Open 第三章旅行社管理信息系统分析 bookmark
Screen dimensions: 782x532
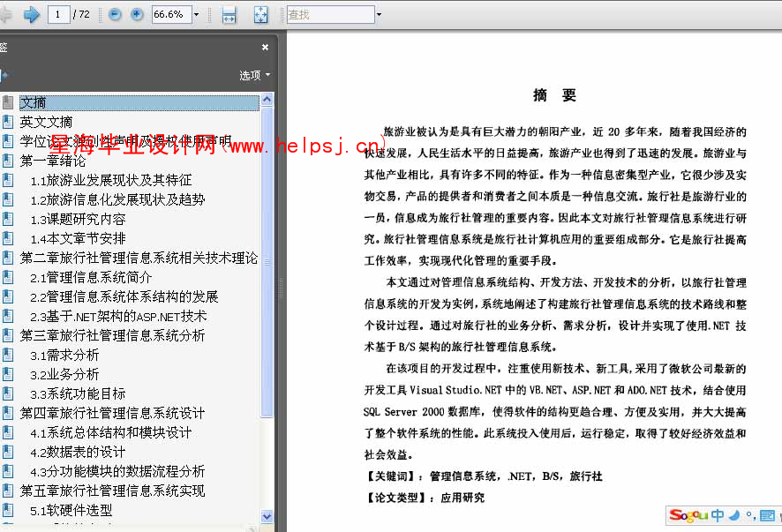112,336
